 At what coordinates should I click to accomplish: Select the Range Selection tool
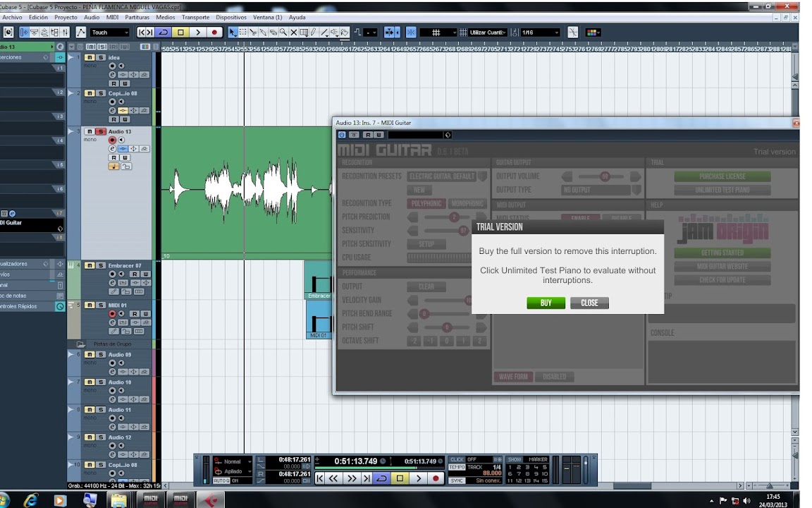click(x=243, y=32)
